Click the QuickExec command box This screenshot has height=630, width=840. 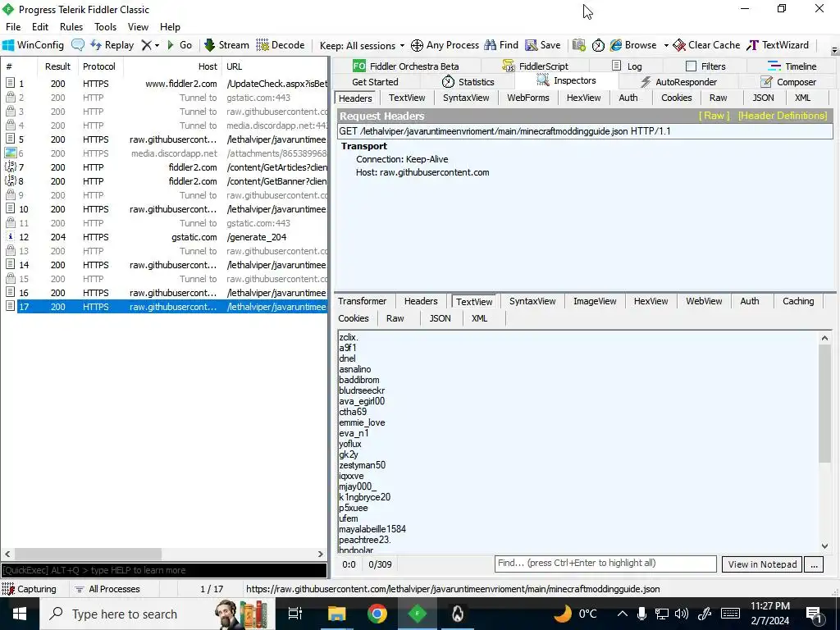(164, 570)
